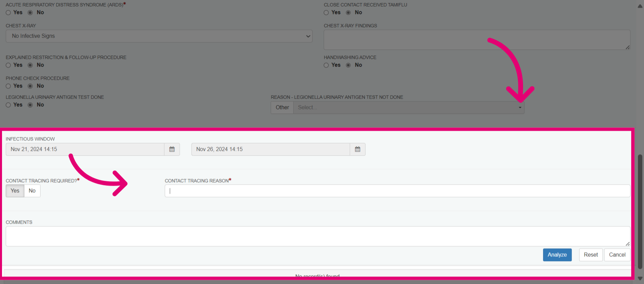644x284 pixels.
Task: Click the Analyze button
Action: [557, 255]
